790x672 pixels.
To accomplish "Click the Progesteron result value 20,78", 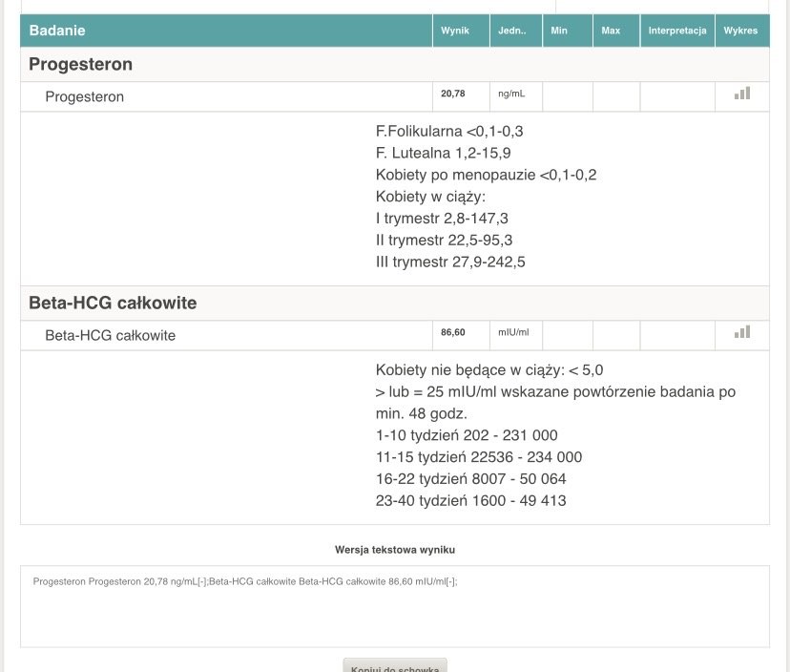I will [x=453, y=94].
